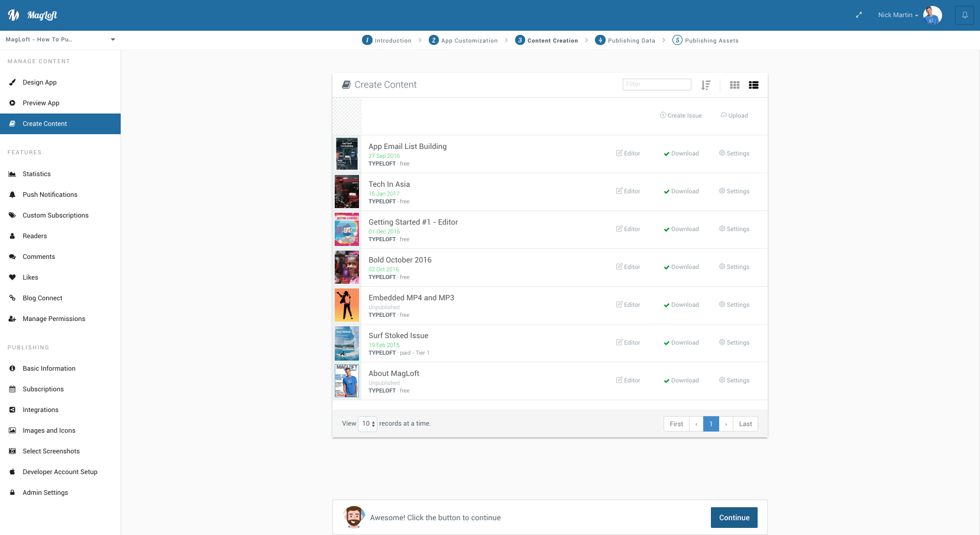Go to First page
Screen dimensions: 980x535
(x=677, y=424)
